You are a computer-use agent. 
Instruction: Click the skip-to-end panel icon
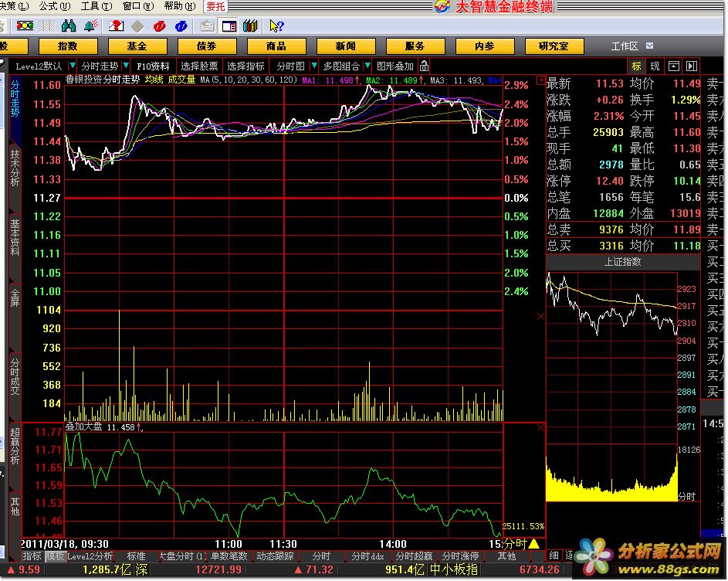pos(692,66)
